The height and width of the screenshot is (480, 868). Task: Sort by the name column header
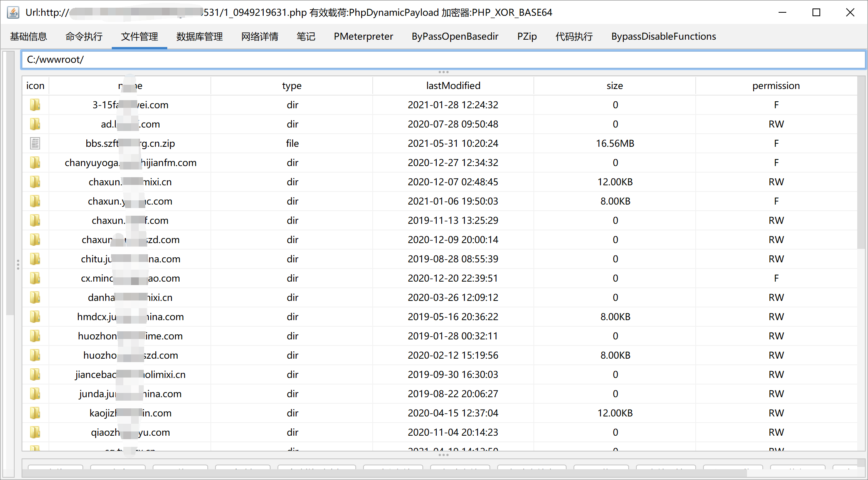click(x=130, y=86)
